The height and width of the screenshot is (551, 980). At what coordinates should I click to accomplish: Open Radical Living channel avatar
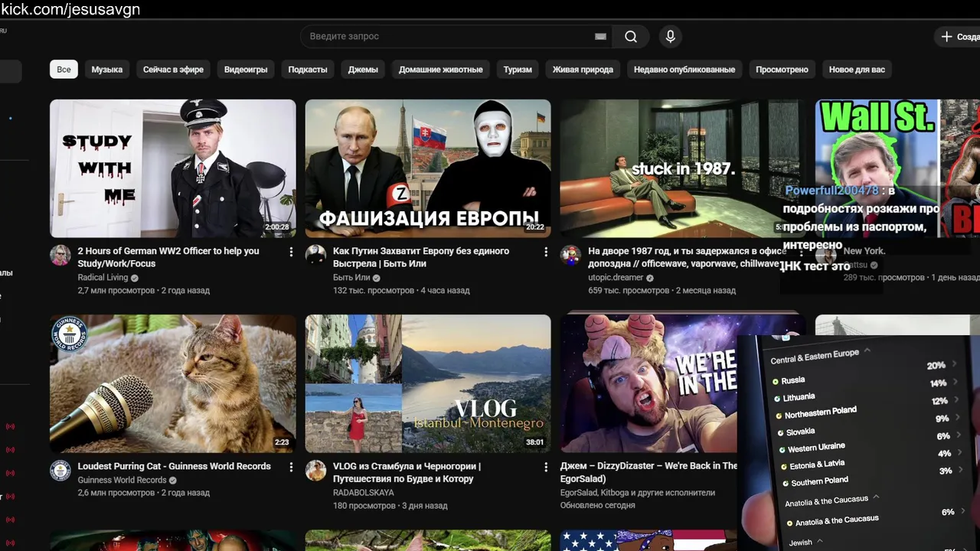[x=60, y=256]
